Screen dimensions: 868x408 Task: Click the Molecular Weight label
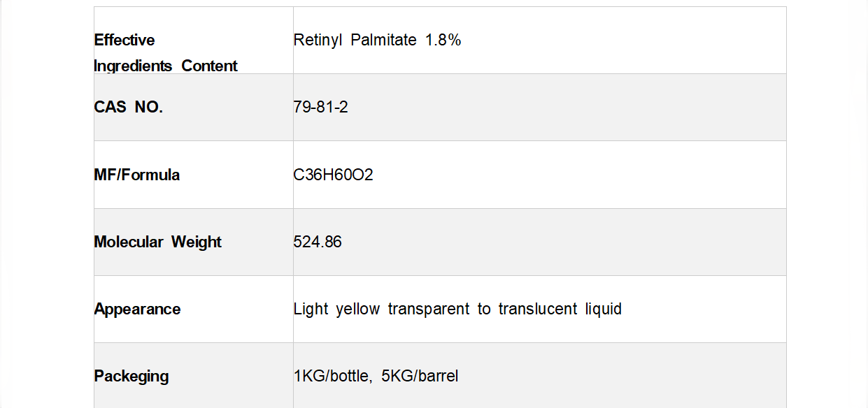click(157, 242)
